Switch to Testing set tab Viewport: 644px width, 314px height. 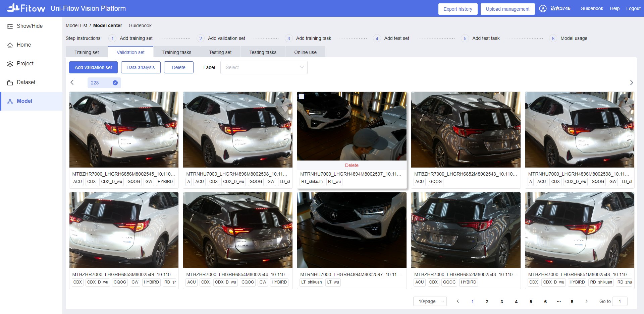(220, 52)
